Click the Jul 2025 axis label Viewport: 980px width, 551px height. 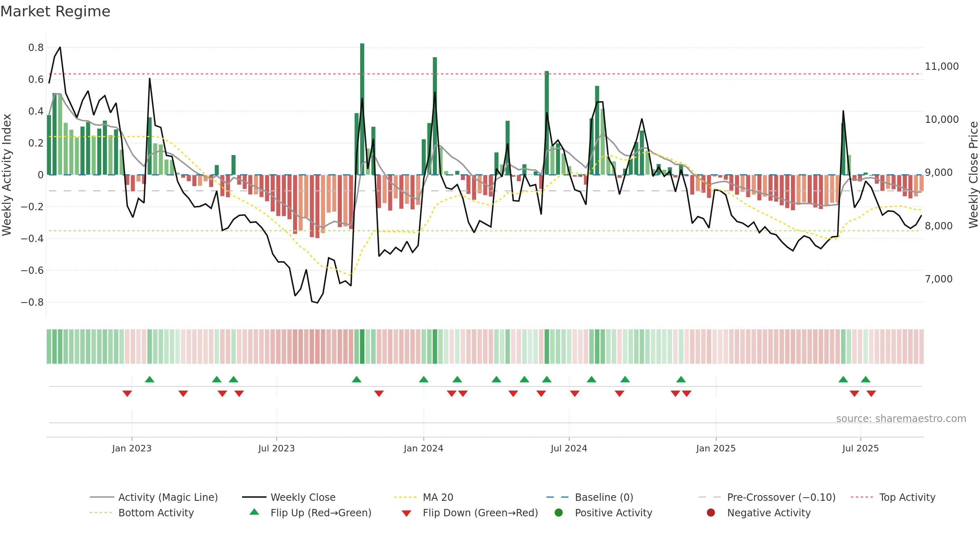point(860,448)
